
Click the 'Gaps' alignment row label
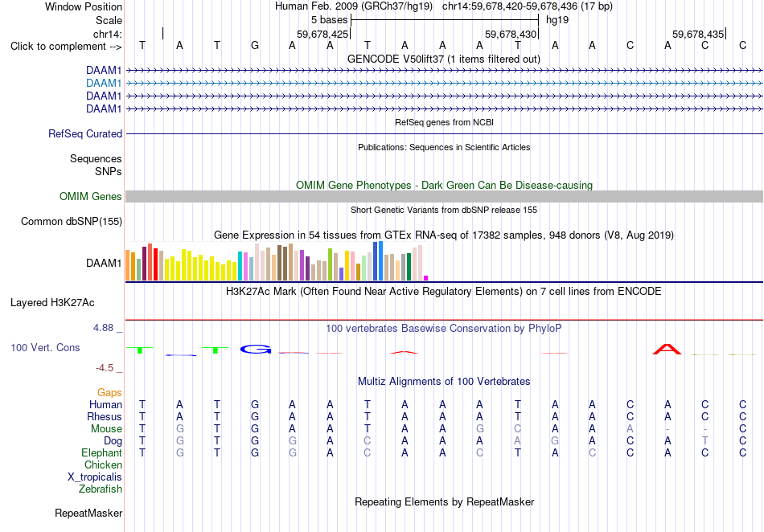[109, 392]
